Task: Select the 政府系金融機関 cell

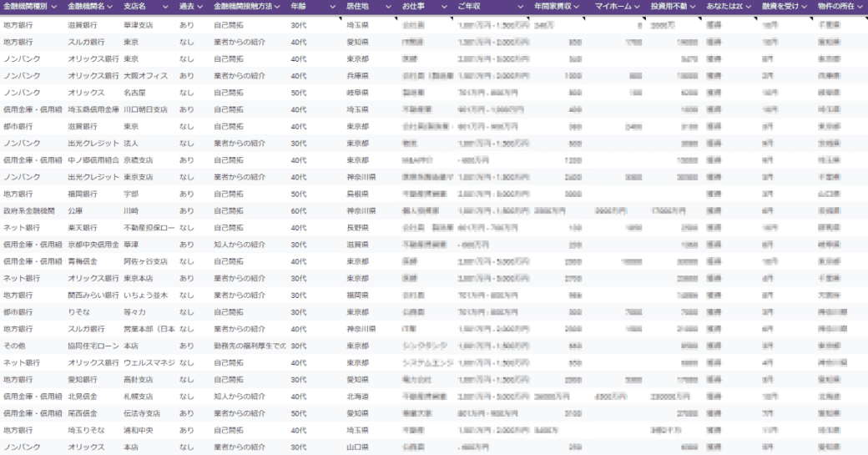Action: pos(29,211)
